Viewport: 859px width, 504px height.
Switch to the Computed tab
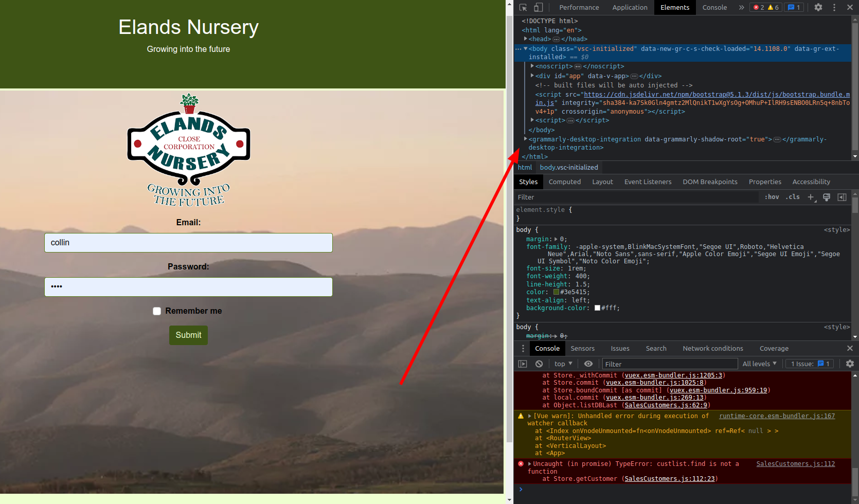(564, 182)
